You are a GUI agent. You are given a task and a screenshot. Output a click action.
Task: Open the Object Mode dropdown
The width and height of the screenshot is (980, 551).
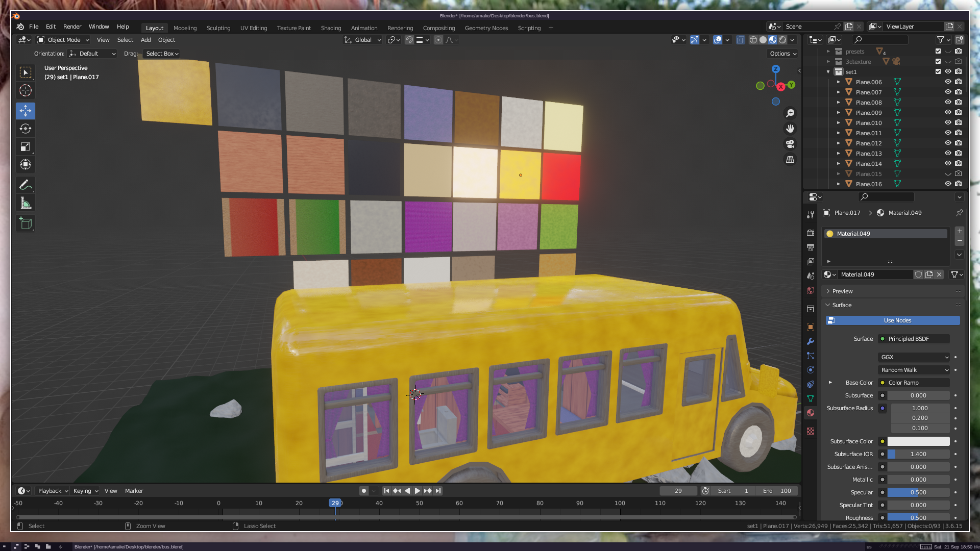[63, 40]
